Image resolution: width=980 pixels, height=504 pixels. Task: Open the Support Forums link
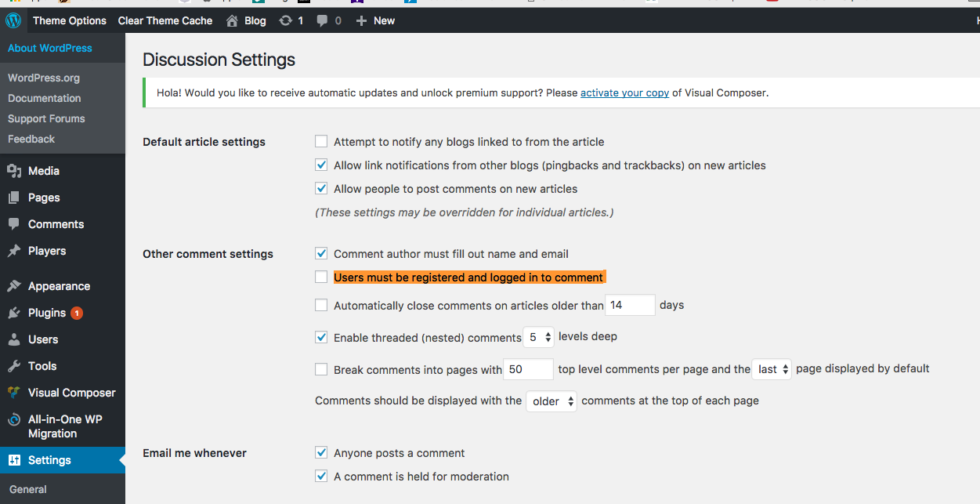click(x=46, y=118)
